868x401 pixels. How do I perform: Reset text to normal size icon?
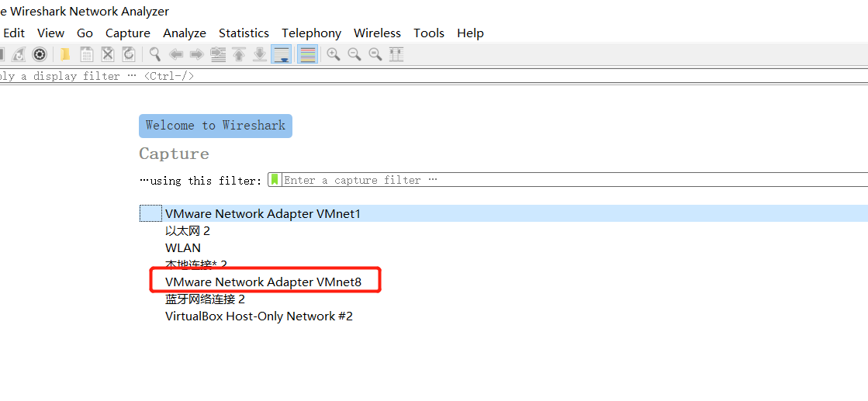pyautogui.click(x=375, y=54)
